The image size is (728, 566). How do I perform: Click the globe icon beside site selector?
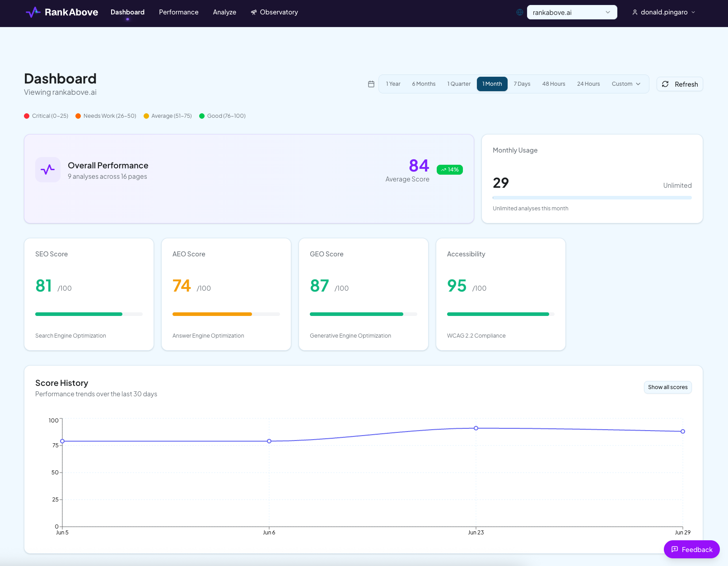coord(520,12)
